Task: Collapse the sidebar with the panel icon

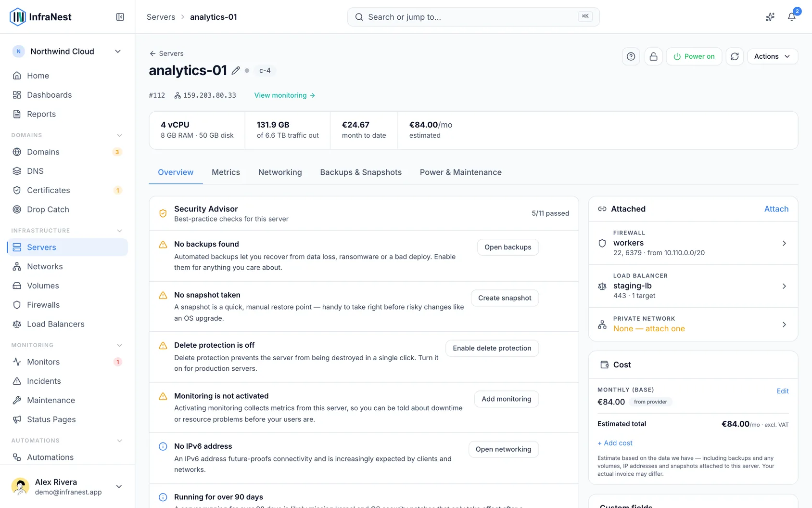Action: coord(120,17)
